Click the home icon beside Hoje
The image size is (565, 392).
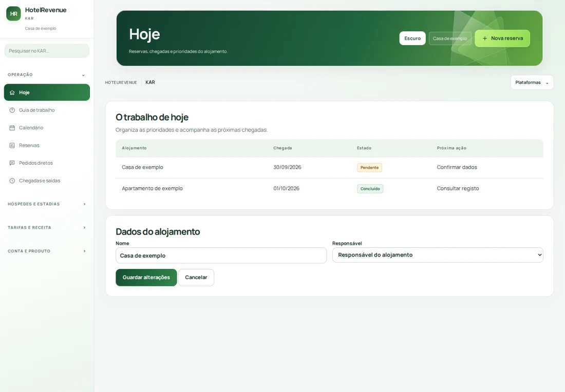tap(12, 92)
